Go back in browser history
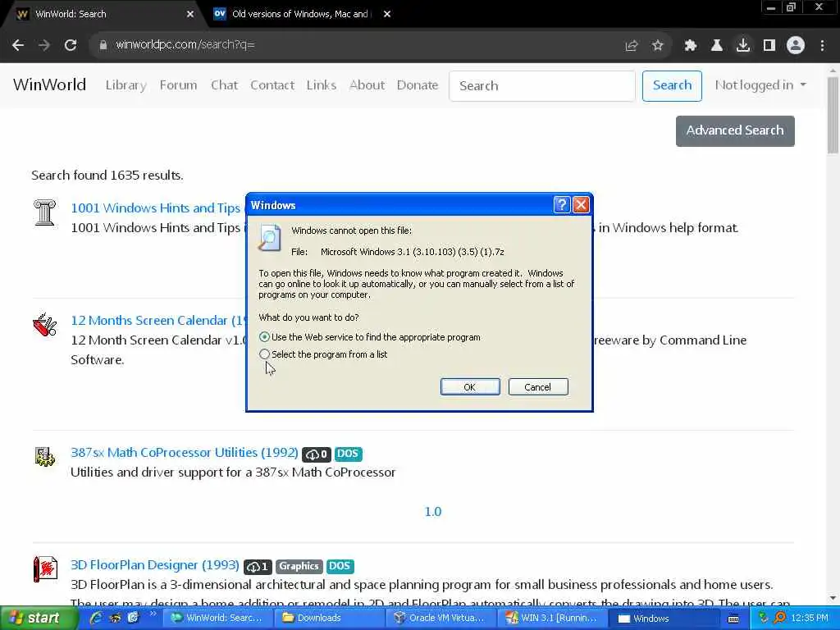Screen dimensions: 840x630 (x=18, y=45)
